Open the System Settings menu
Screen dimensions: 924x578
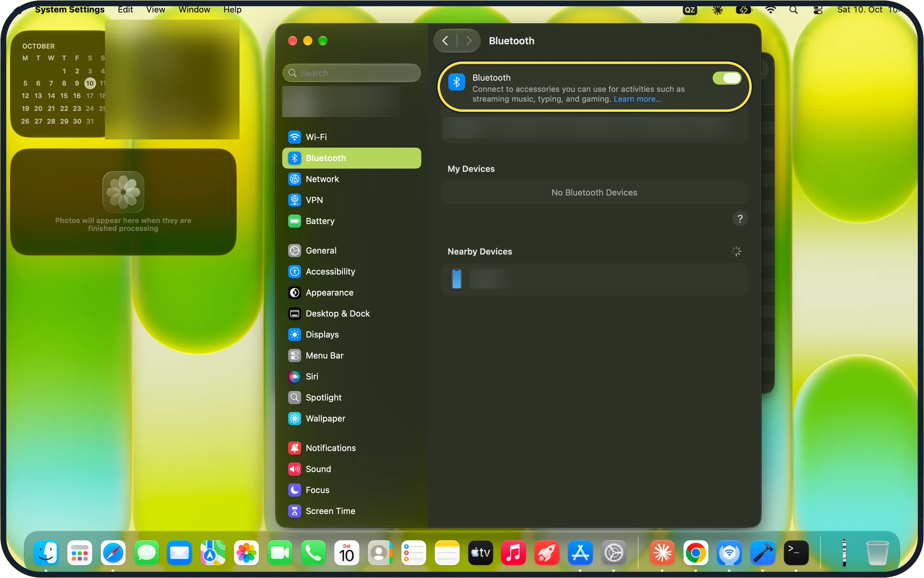point(70,10)
